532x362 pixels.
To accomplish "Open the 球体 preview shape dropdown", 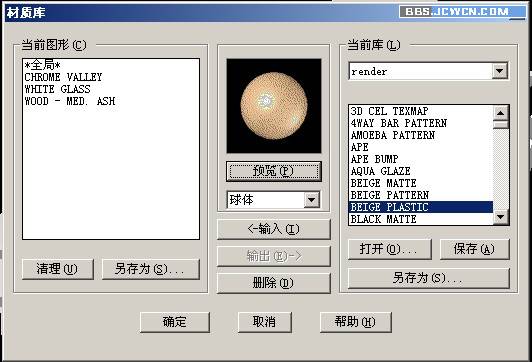I will 311,200.
